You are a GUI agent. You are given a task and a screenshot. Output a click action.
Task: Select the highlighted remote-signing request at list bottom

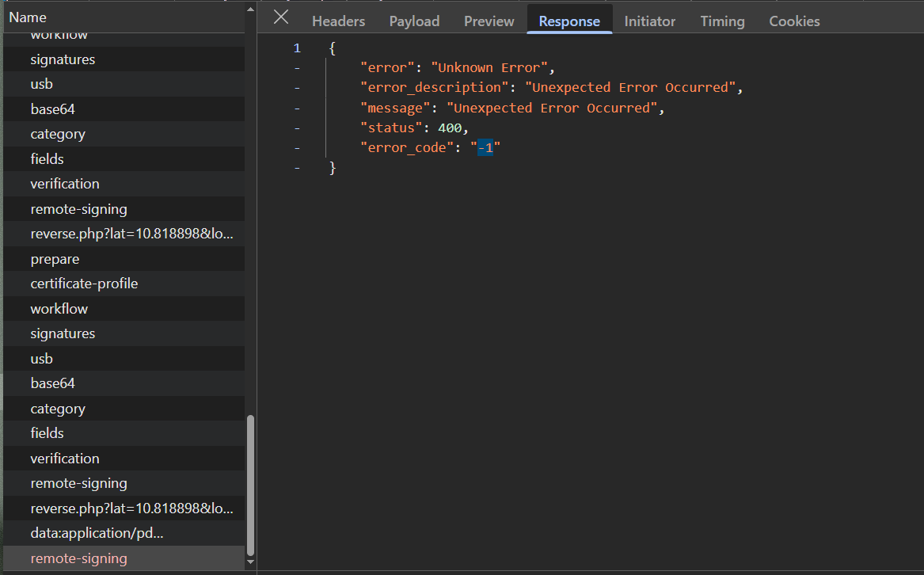[124, 558]
